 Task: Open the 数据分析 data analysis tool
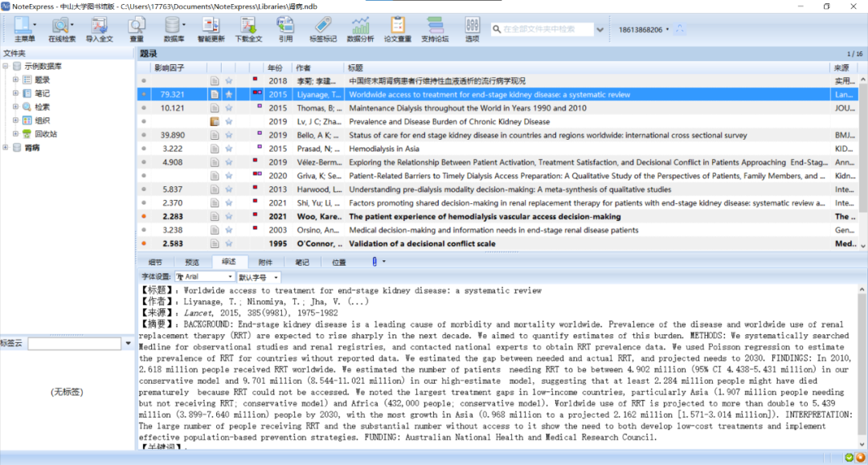tap(360, 29)
